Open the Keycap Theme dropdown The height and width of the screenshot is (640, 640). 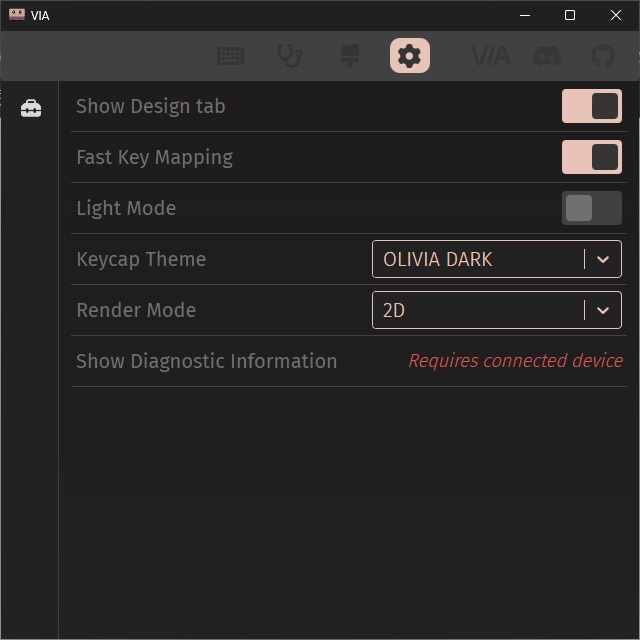pyautogui.click(x=480, y=259)
